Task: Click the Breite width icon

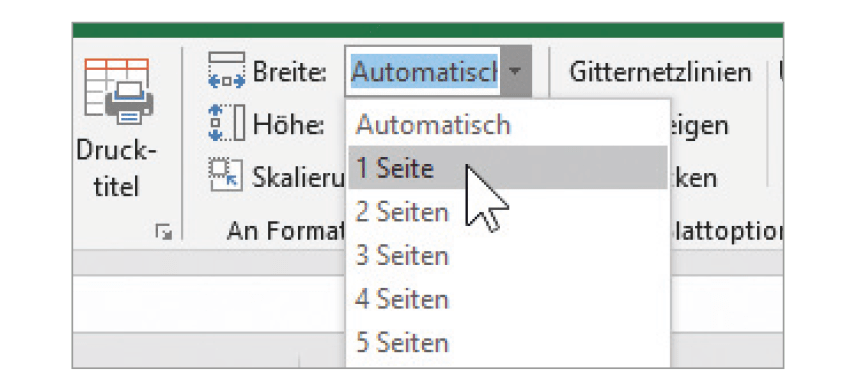Action: [x=227, y=70]
